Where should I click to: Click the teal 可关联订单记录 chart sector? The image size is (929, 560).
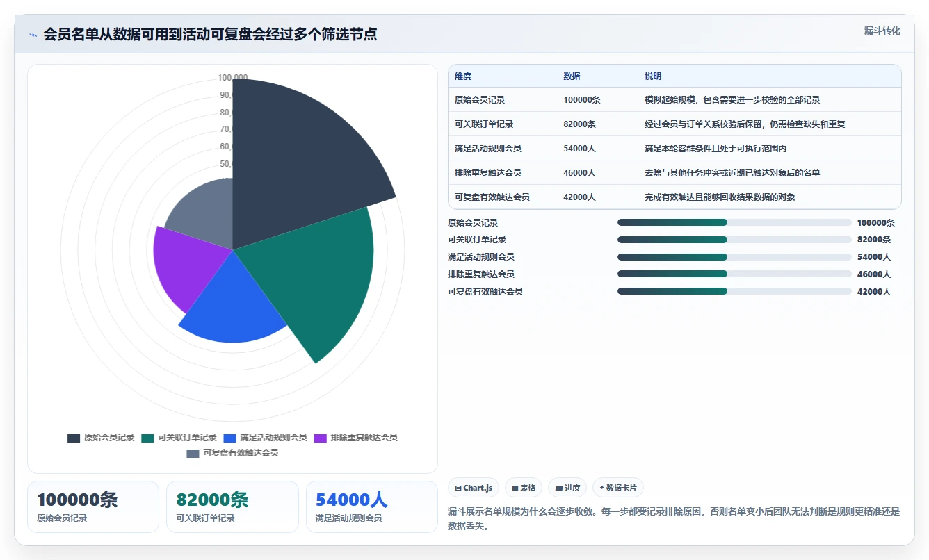click(x=313, y=278)
